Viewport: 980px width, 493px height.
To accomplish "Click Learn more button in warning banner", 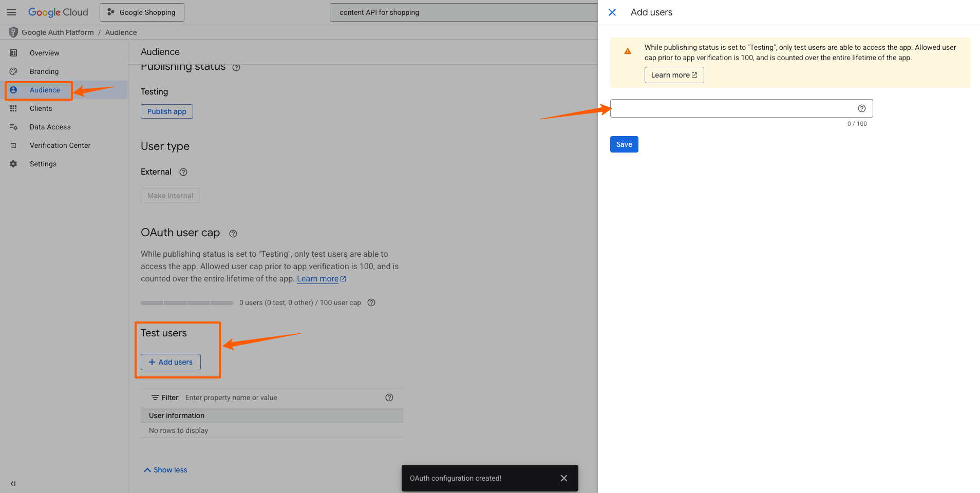I will [x=674, y=75].
